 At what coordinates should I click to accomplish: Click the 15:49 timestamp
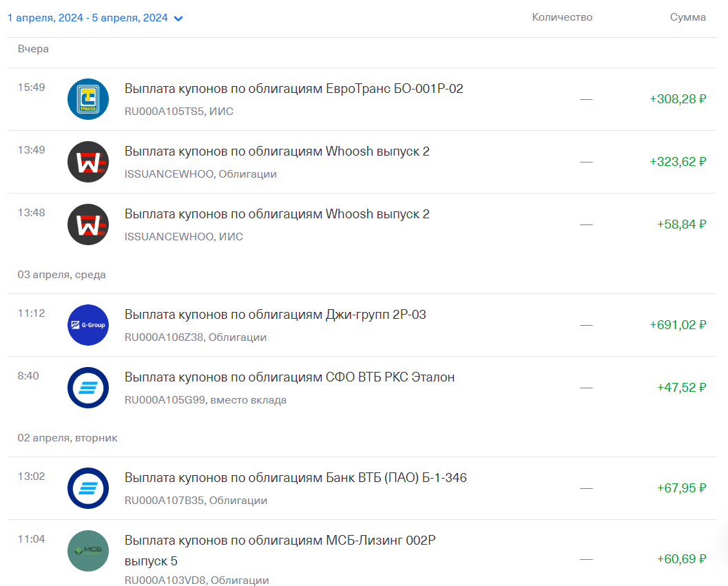point(32,87)
